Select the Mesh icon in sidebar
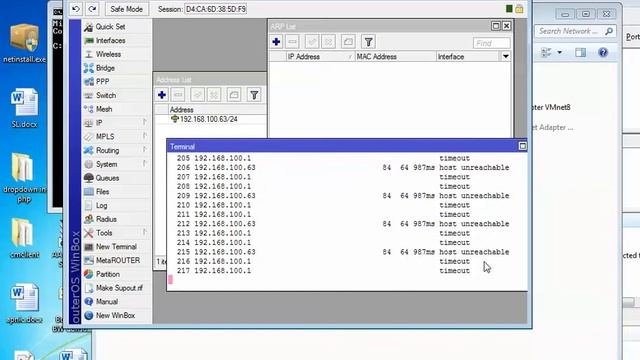 tap(89, 109)
